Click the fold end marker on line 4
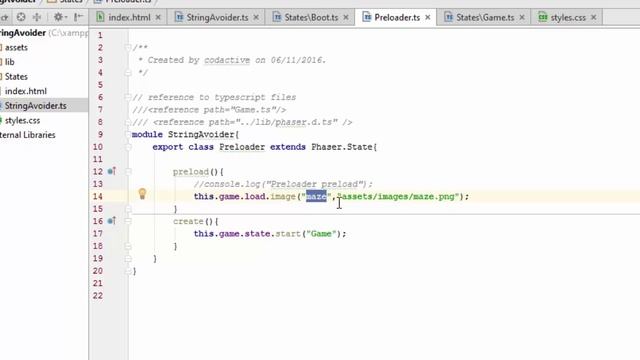This screenshot has width=640, height=360. click(x=128, y=73)
